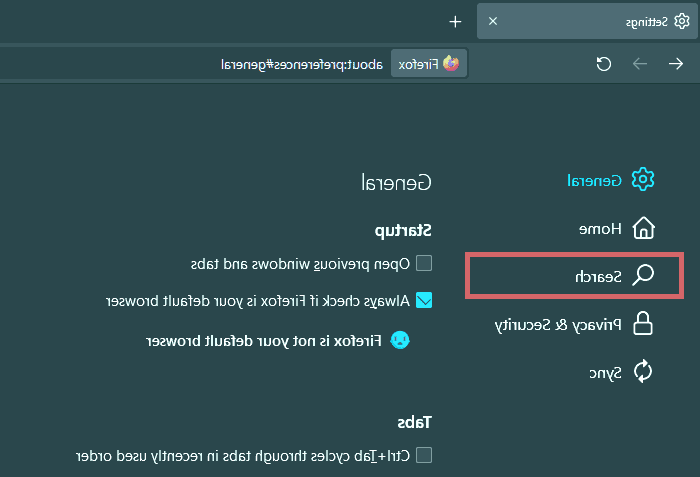Viewport: 700px width, 477px height.
Task: Toggle Ctrl+Tab recently used order checkbox
Action: [424, 455]
